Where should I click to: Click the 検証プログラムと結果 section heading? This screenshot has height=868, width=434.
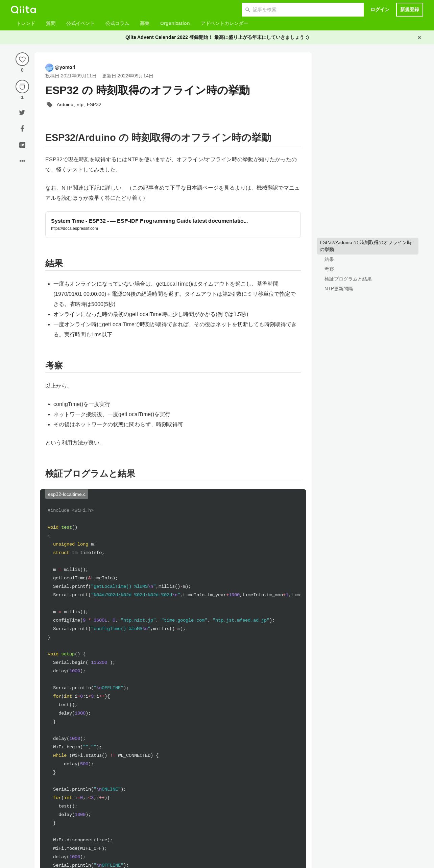pos(90,474)
